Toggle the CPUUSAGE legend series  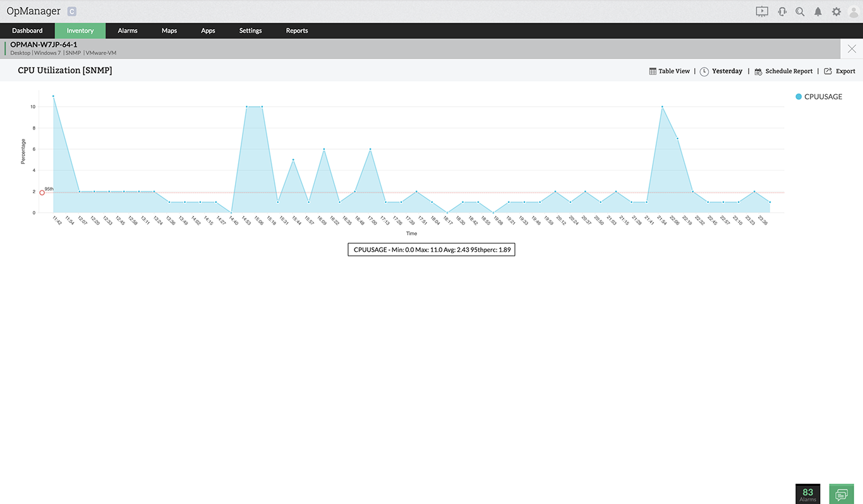click(819, 97)
